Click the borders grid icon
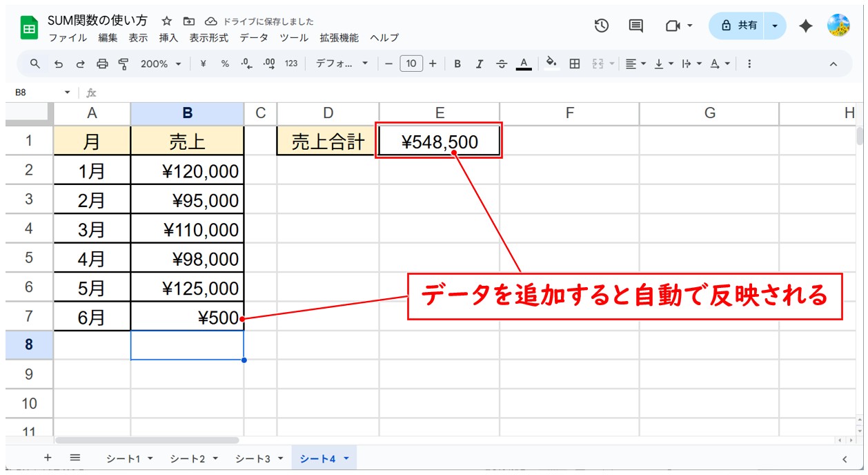The height and width of the screenshot is (475, 868). (x=574, y=64)
